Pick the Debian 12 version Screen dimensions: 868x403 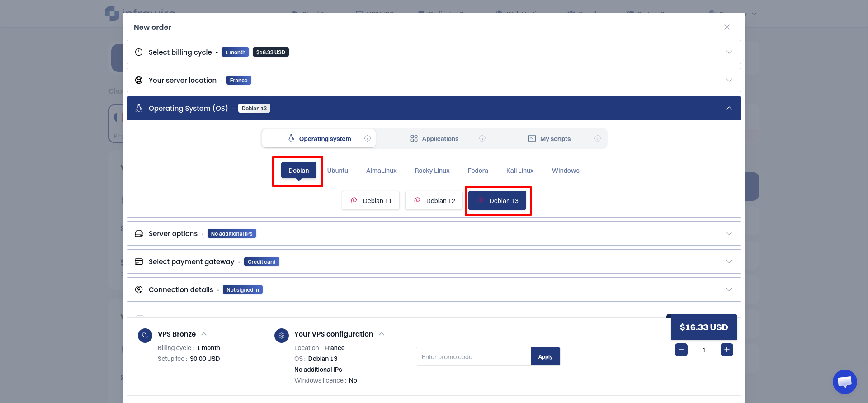(x=434, y=200)
